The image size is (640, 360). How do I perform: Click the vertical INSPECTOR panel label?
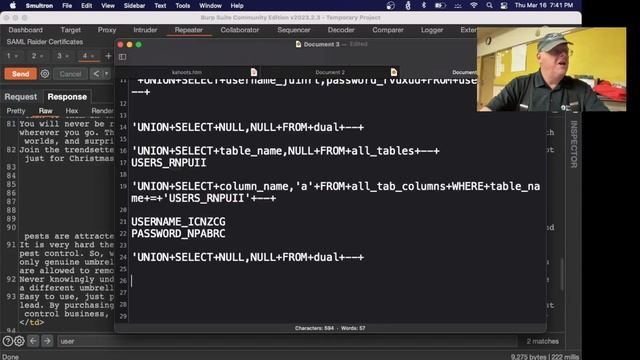click(x=573, y=144)
